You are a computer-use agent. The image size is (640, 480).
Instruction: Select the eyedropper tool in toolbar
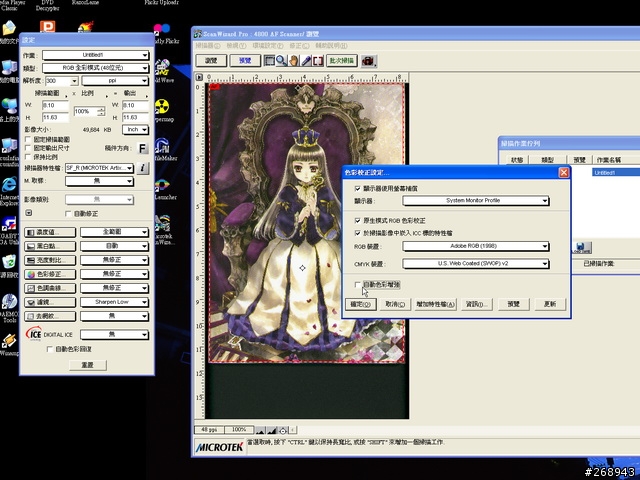pos(306,61)
